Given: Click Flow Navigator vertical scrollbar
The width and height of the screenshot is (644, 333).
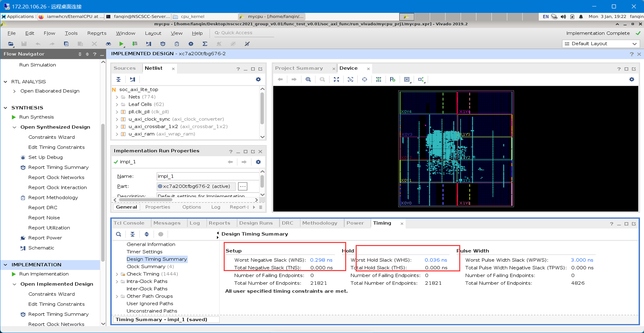Looking at the screenshot, I should [103, 193].
